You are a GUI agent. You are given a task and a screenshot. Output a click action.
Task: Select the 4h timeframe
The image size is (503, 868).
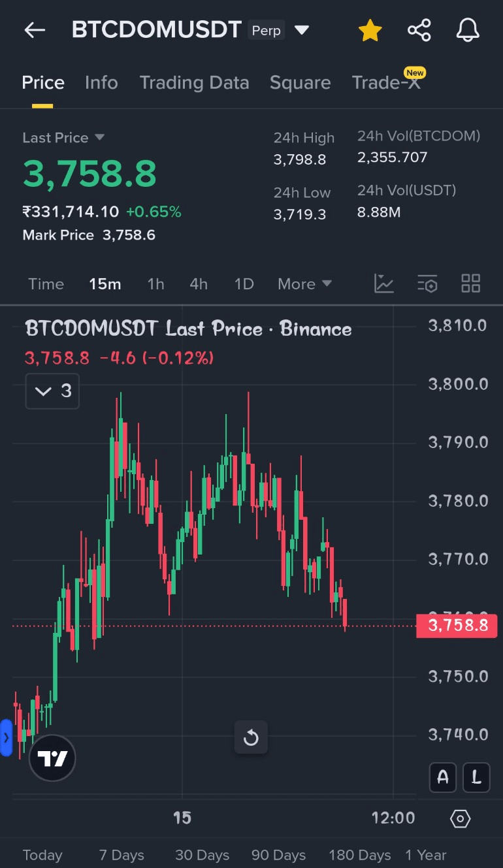coord(199,284)
